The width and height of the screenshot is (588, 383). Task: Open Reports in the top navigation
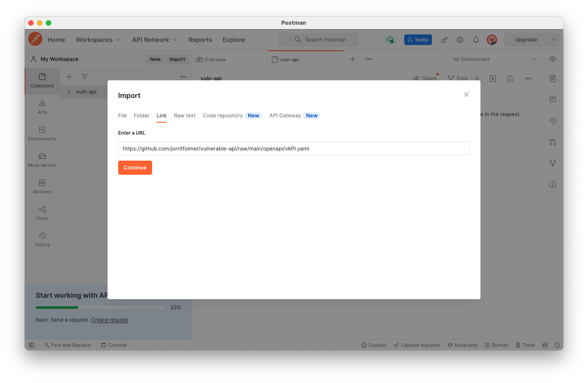[x=200, y=40]
